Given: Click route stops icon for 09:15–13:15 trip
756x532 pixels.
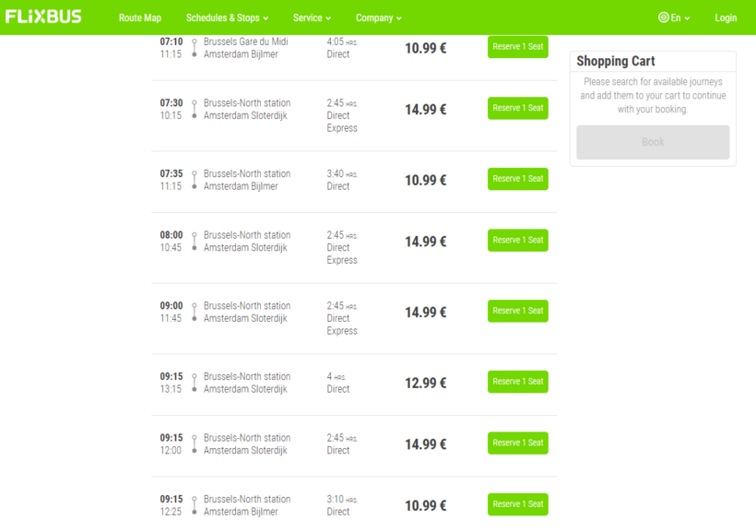Looking at the screenshot, I should tap(195, 383).
